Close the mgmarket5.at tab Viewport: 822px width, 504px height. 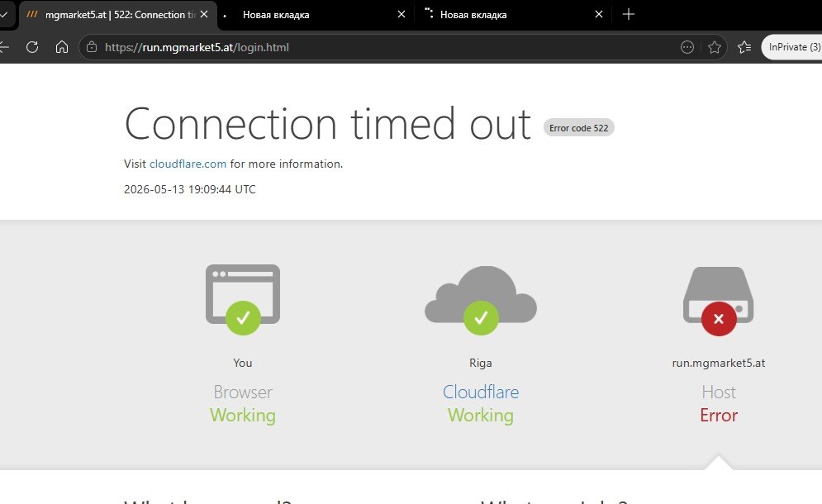coord(204,15)
